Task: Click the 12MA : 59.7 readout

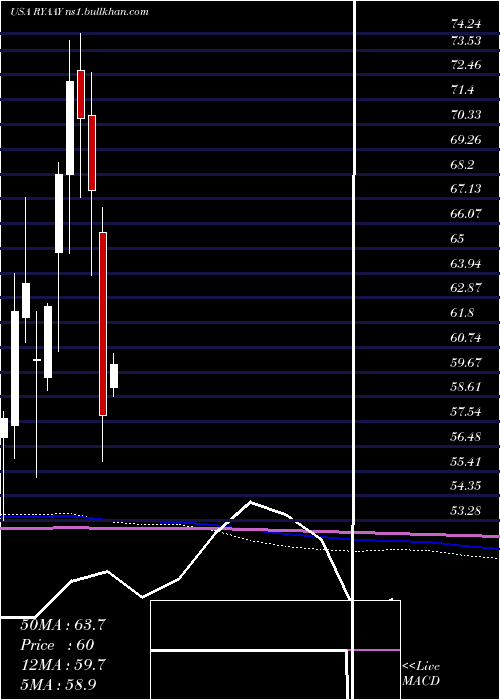Action: [63, 664]
